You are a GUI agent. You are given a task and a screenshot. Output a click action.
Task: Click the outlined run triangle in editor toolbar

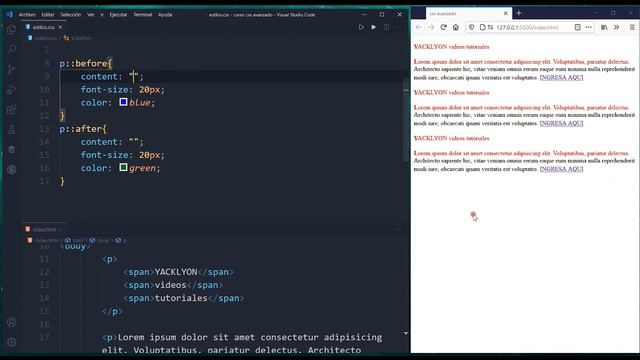[361, 27]
